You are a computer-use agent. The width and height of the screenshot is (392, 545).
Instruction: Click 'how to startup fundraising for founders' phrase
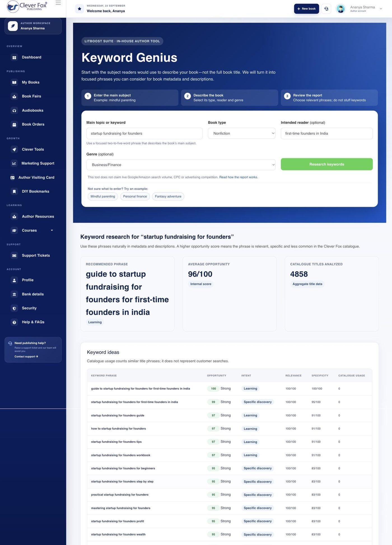point(118,429)
